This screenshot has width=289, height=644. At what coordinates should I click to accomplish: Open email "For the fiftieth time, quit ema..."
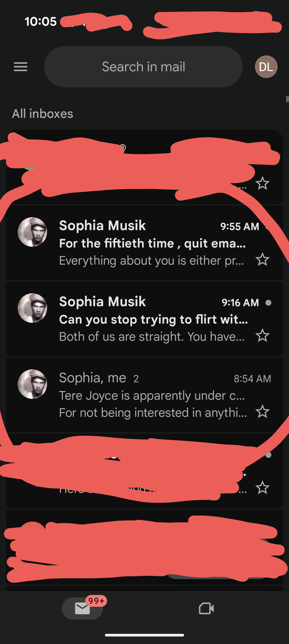coord(152,243)
